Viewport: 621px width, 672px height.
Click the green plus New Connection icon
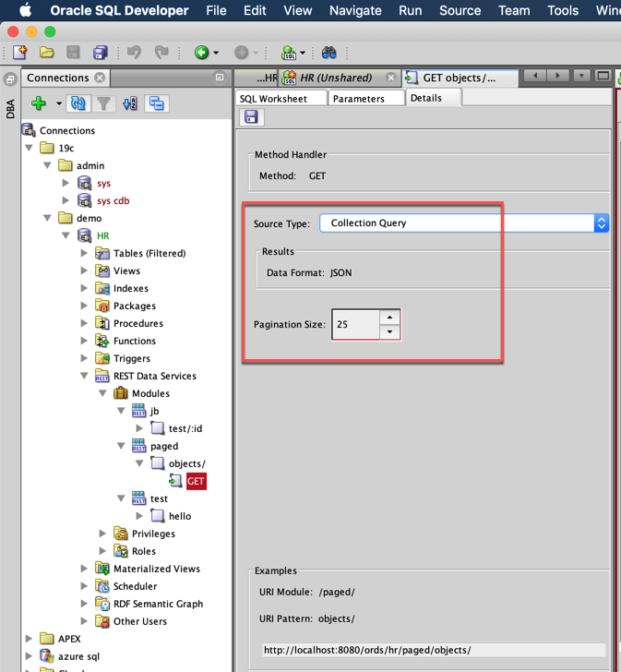(x=39, y=103)
